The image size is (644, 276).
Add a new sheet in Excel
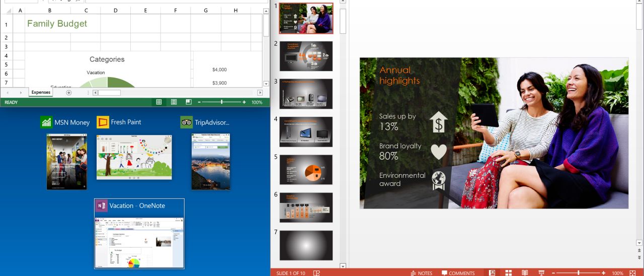[69, 93]
